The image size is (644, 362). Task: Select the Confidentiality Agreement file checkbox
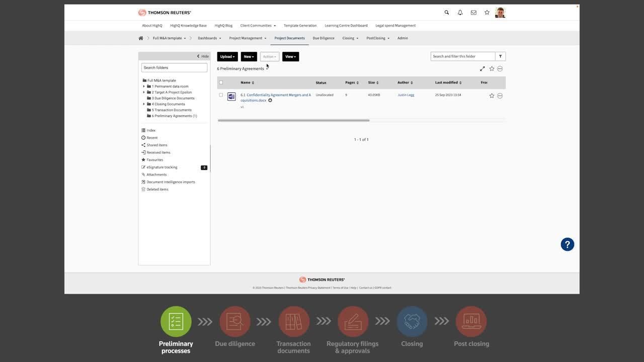click(x=221, y=95)
